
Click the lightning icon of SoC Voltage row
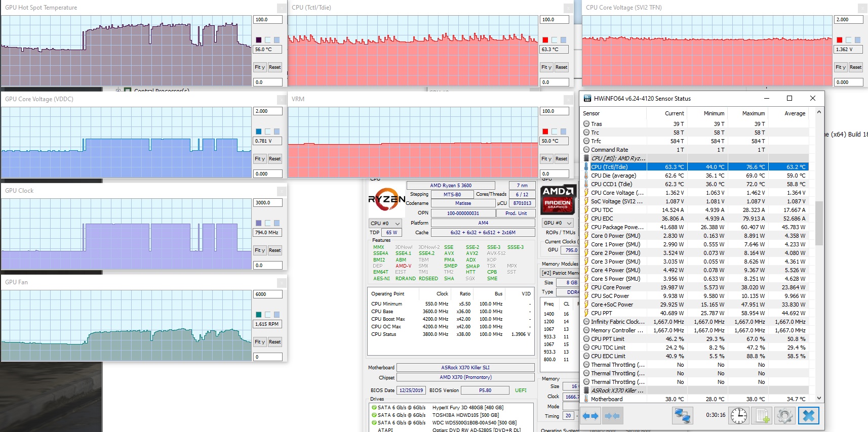click(x=586, y=201)
